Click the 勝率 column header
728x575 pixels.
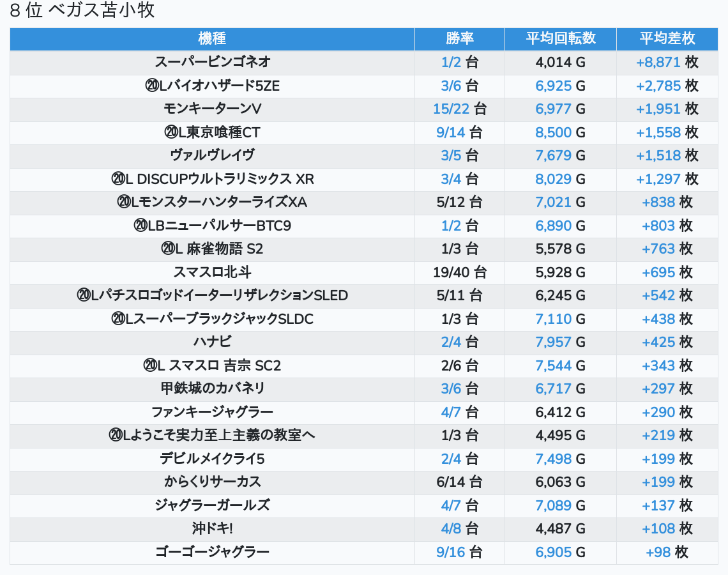[460, 38]
